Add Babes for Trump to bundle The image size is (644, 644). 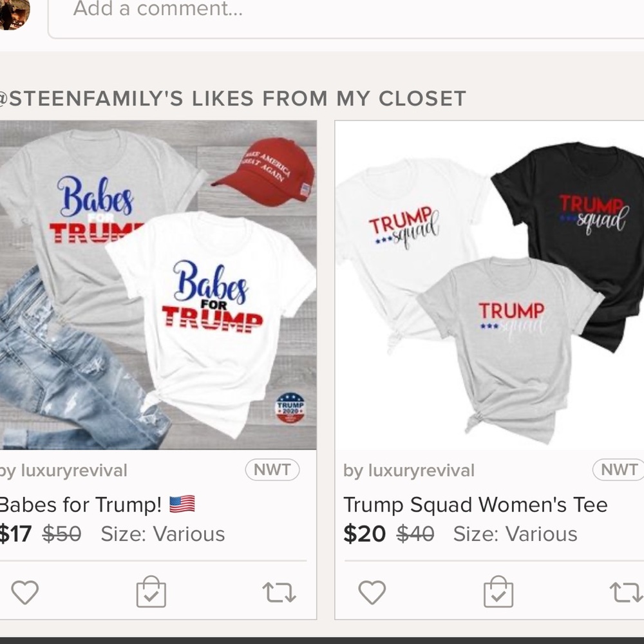point(151,592)
